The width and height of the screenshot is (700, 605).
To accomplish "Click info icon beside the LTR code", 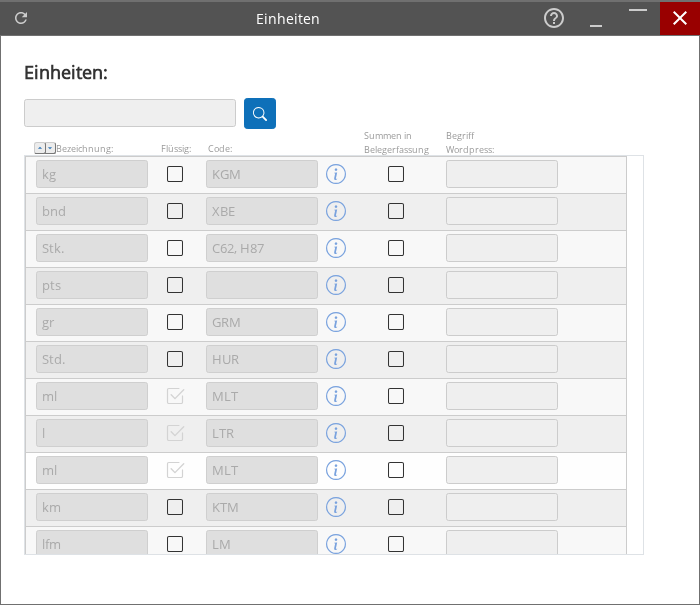I will [336, 433].
